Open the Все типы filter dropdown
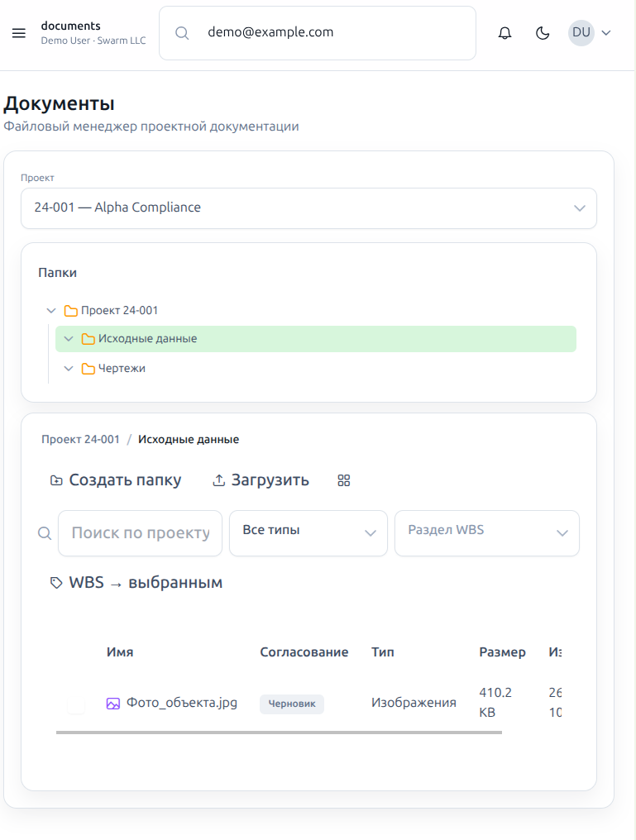The width and height of the screenshot is (636, 840). coord(308,533)
